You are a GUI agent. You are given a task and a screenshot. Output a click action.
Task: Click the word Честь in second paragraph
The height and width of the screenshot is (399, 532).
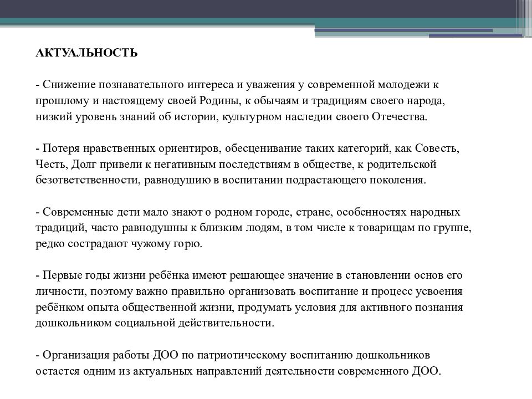(x=50, y=165)
